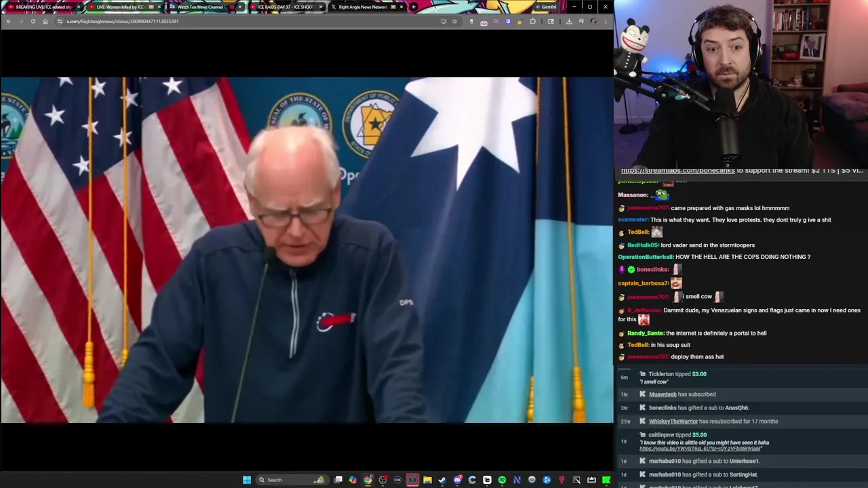
Task: Select the 'Ticklerton tipped $3.00' event
Action: click(x=741, y=378)
